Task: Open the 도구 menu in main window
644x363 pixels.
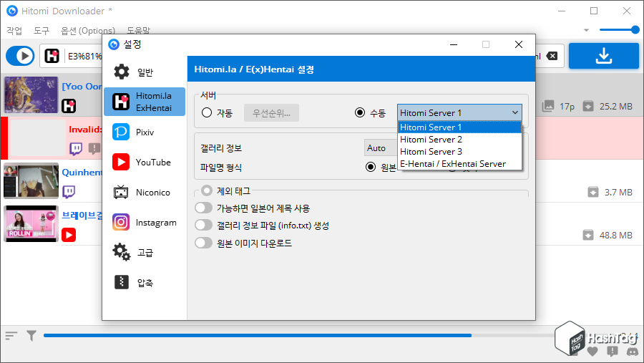Action: coord(42,30)
